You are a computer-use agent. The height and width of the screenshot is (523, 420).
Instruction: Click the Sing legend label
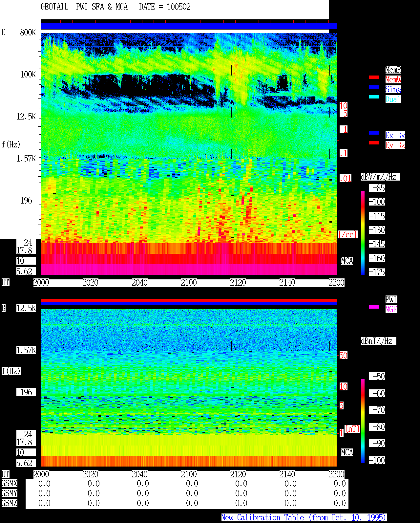tap(393, 89)
